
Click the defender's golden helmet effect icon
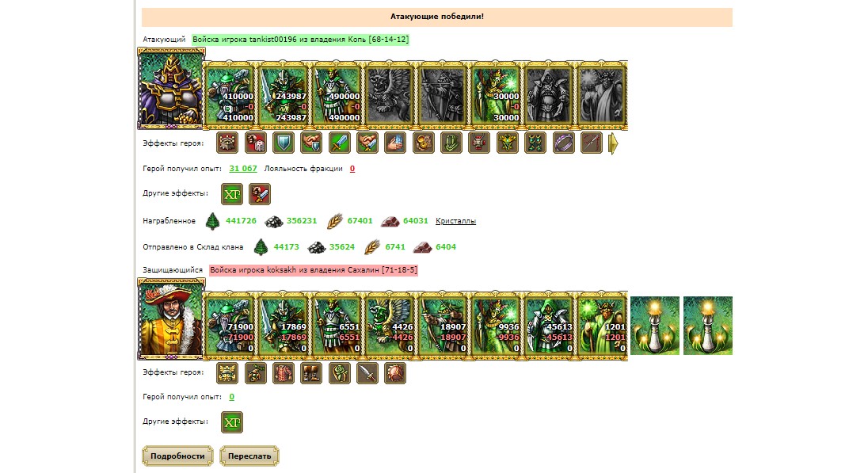227,372
